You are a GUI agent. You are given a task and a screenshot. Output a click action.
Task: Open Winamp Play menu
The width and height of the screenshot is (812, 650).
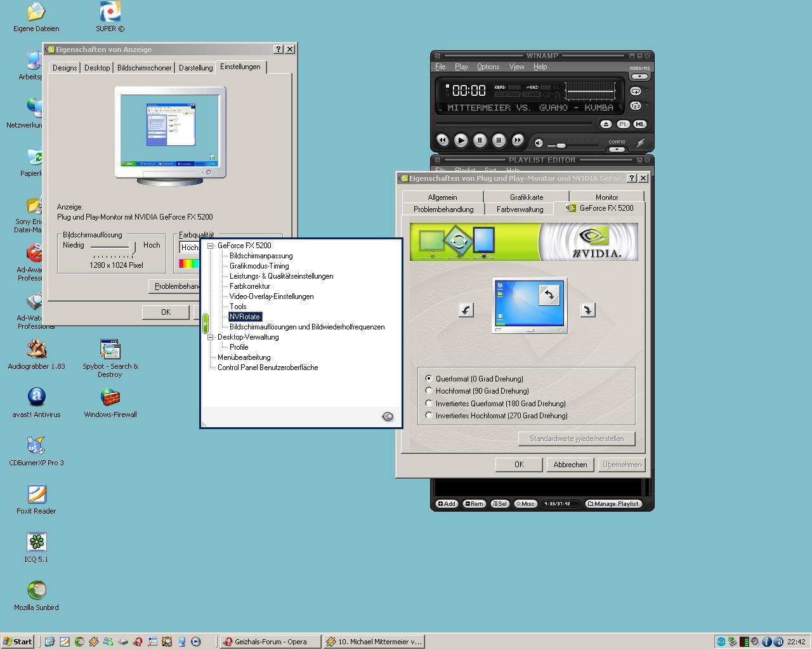[x=461, y=67]
